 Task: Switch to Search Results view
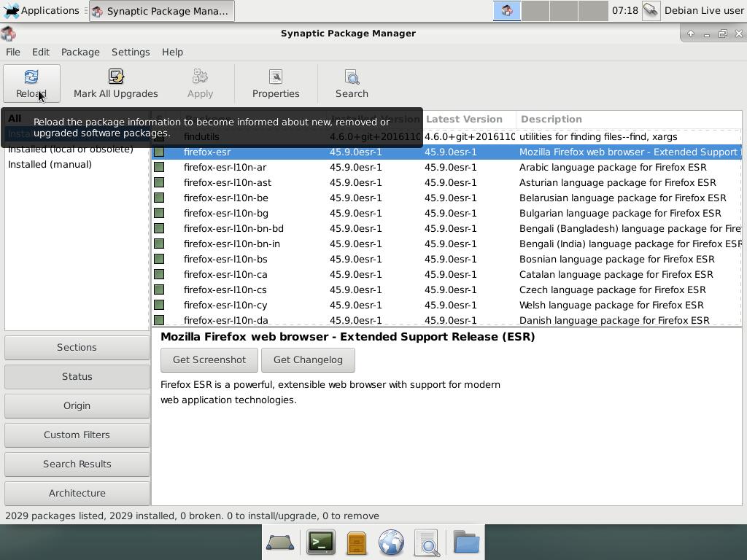(x=77, y=464)
